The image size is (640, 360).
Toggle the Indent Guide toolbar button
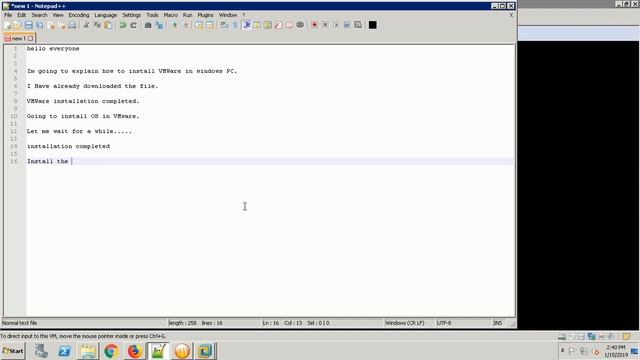pyautogui.click(x=247, y=25)
